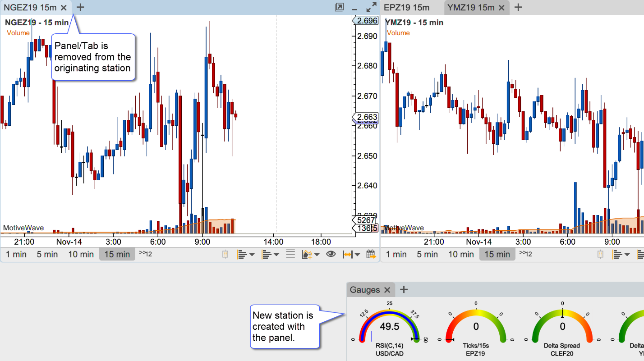
Task: Choose 10 min interval on YMZ19 chart
Action: 460,254
